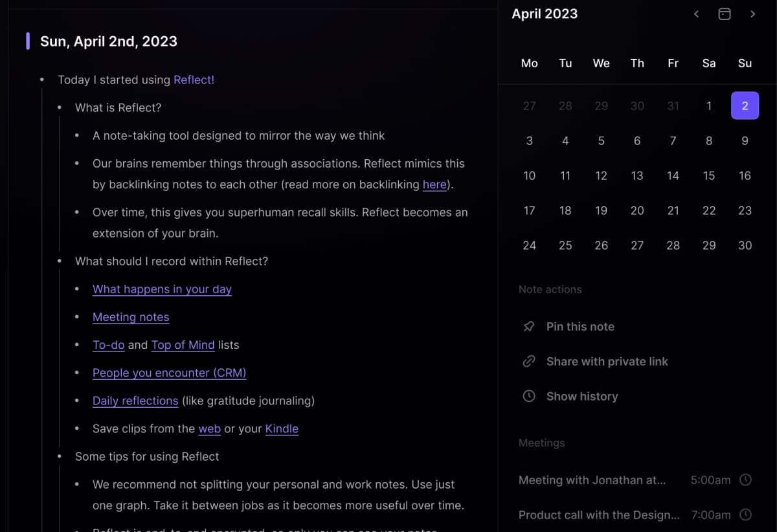The width and height of the screenshot is (777, 532).
Task: Click 'Some tips for using Reflect' bullet
Action: pyautogui.click(x=147, y=456)
